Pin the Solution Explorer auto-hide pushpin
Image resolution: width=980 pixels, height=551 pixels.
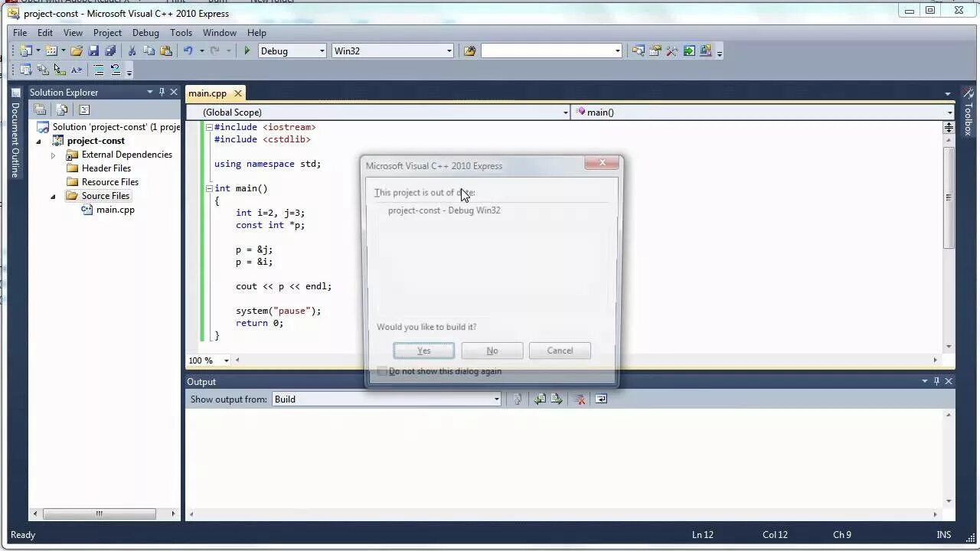[x=162, y=92]
